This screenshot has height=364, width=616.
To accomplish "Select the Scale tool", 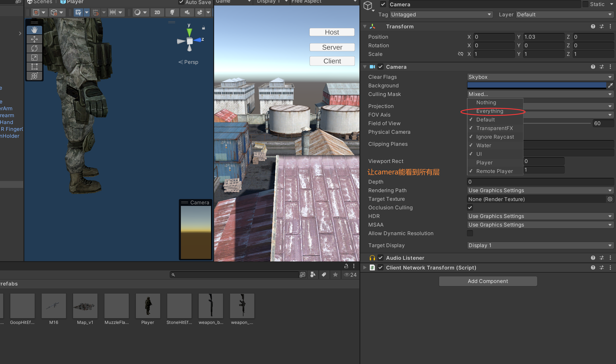I will click(34, 58).
